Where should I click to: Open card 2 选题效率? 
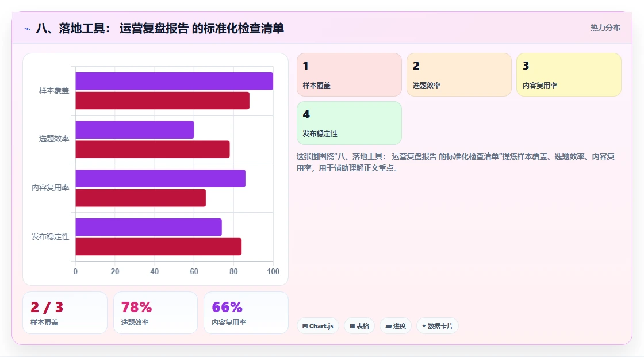pyautogui.click(x=459, y=75)
